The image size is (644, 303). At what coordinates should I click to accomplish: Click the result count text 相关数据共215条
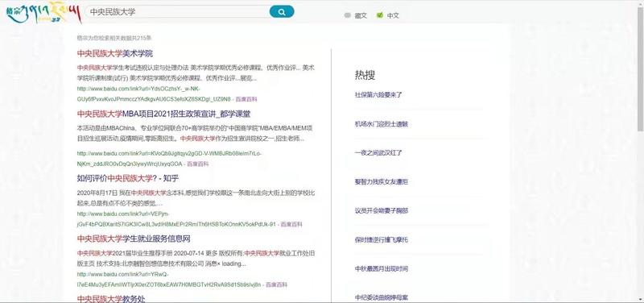tap(127, 38)
